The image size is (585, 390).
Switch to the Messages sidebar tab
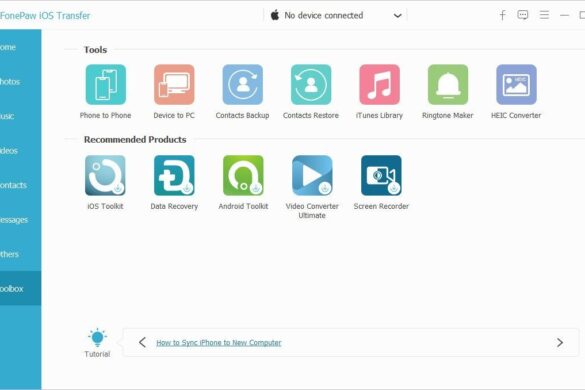point(21,219)
